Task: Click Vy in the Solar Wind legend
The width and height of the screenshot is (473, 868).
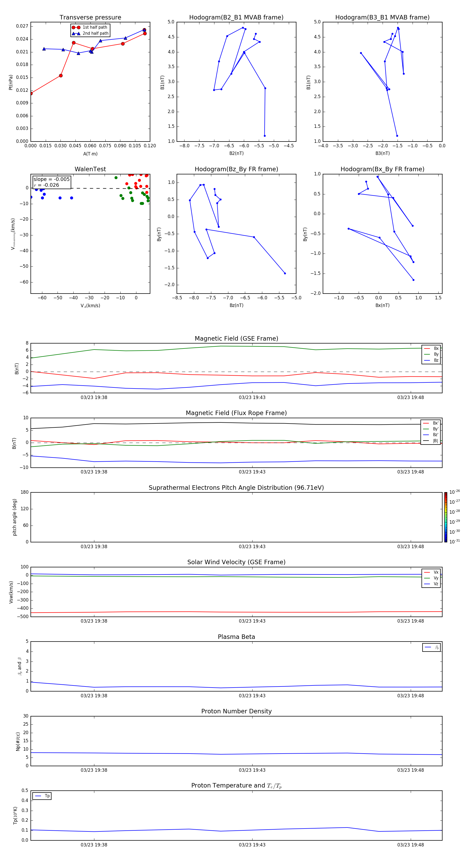Action: pos(431,578)
